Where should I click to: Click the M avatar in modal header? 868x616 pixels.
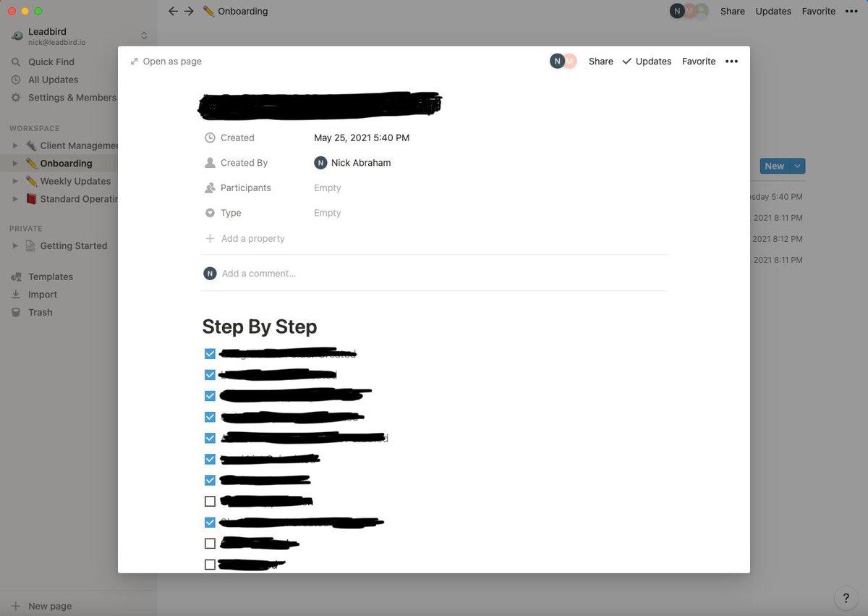[x=570, y=62]
